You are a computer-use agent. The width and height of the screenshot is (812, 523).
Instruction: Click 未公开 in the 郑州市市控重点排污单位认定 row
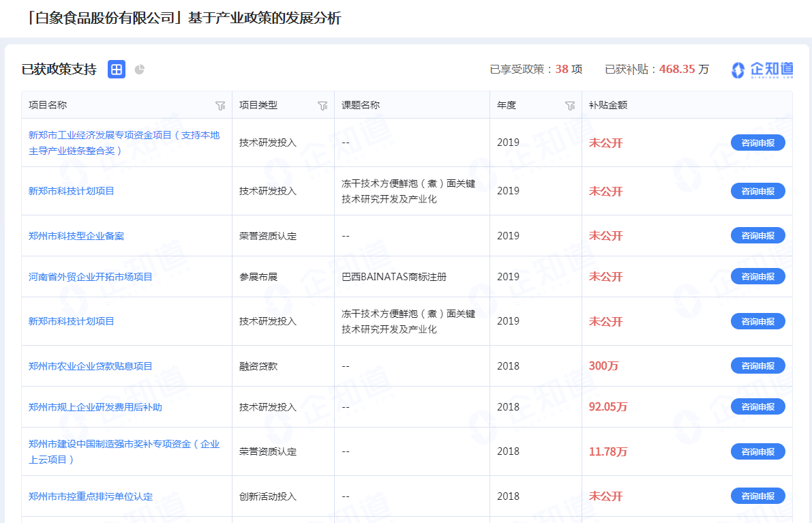[x=606, y=496]
